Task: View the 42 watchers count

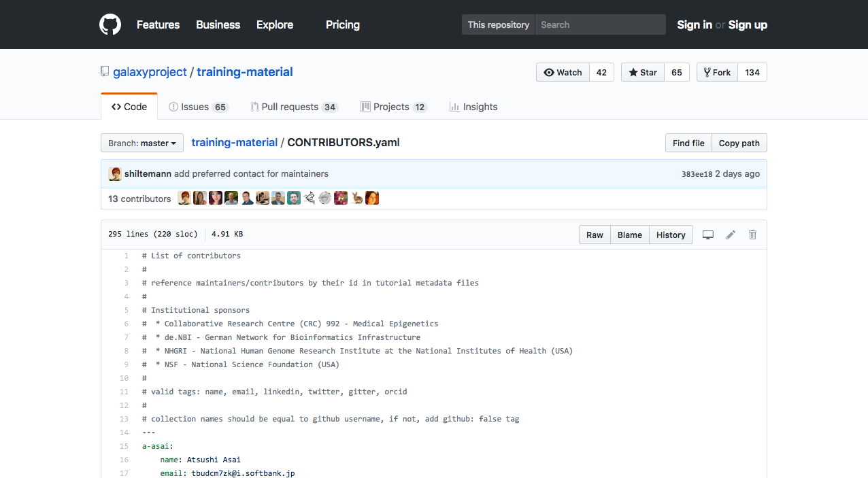Action: tap(601, 72)
